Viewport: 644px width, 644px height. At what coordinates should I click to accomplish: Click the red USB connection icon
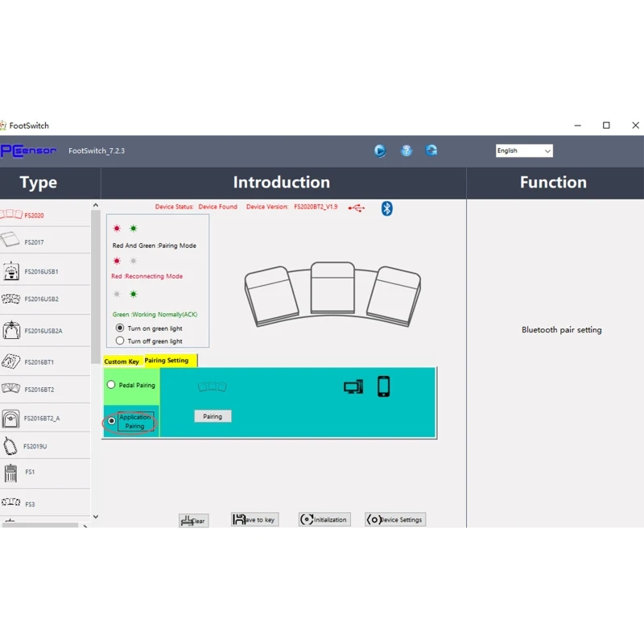(356, 208)
